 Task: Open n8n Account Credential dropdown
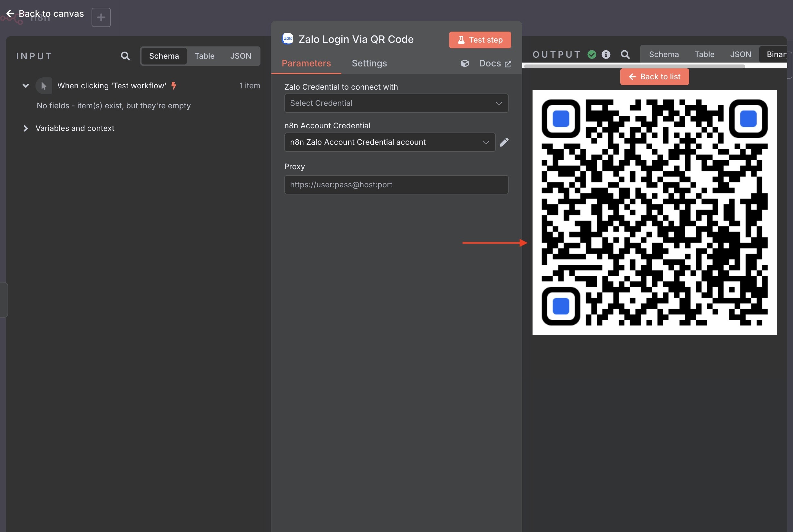point(390,142)
